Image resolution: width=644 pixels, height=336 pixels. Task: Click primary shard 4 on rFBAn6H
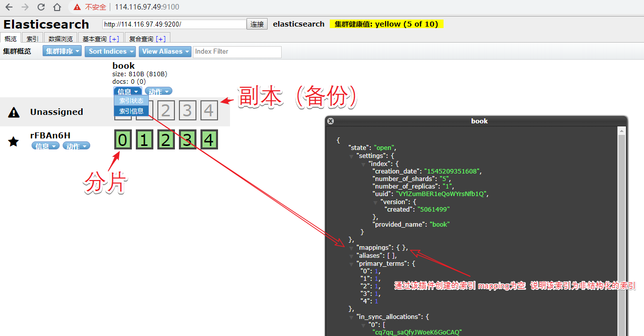(209, 140)
